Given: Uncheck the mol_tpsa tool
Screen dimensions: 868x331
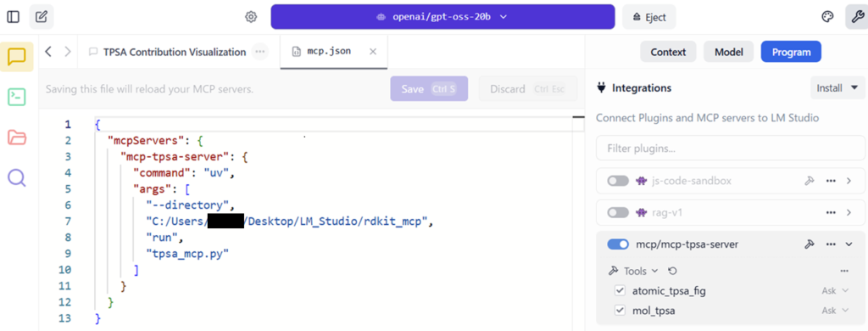Looking at the screenshot, I should [x=620, y=311].
